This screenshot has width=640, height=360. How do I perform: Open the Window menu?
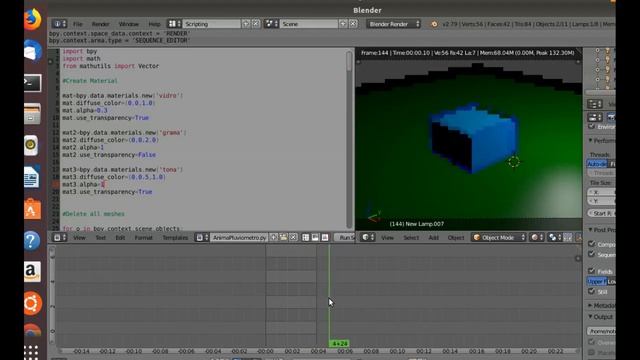pyautogui.click(x=129, y=24)
